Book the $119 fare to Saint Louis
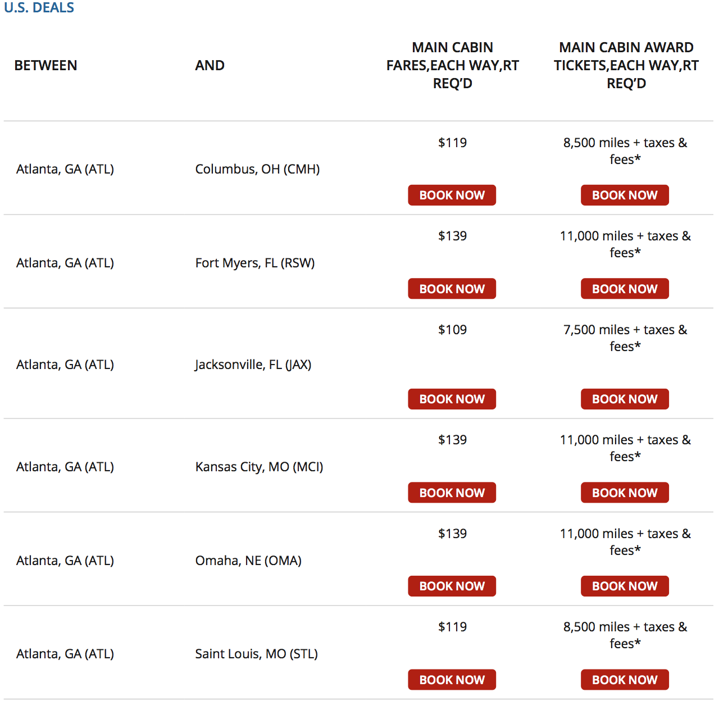 tap(452, 679)
